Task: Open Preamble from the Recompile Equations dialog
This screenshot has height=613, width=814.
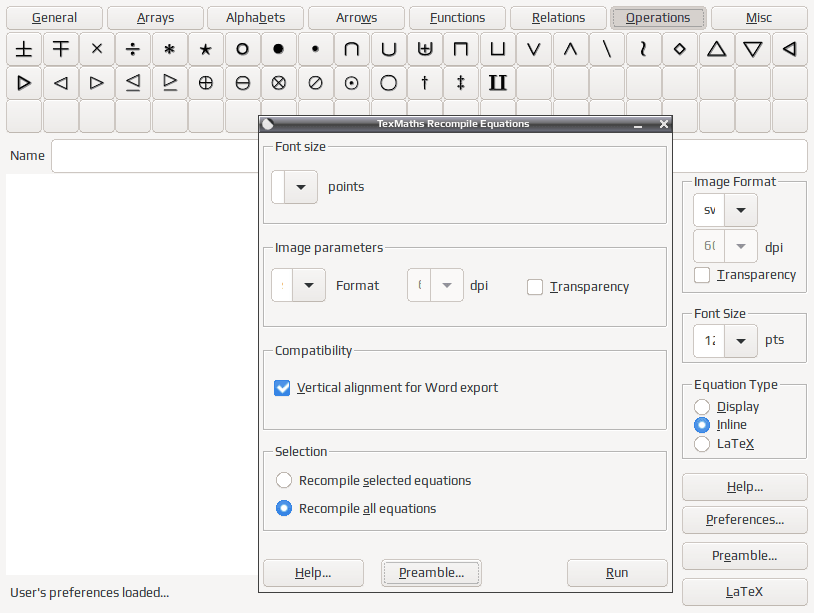Action: tap(431, 573)
